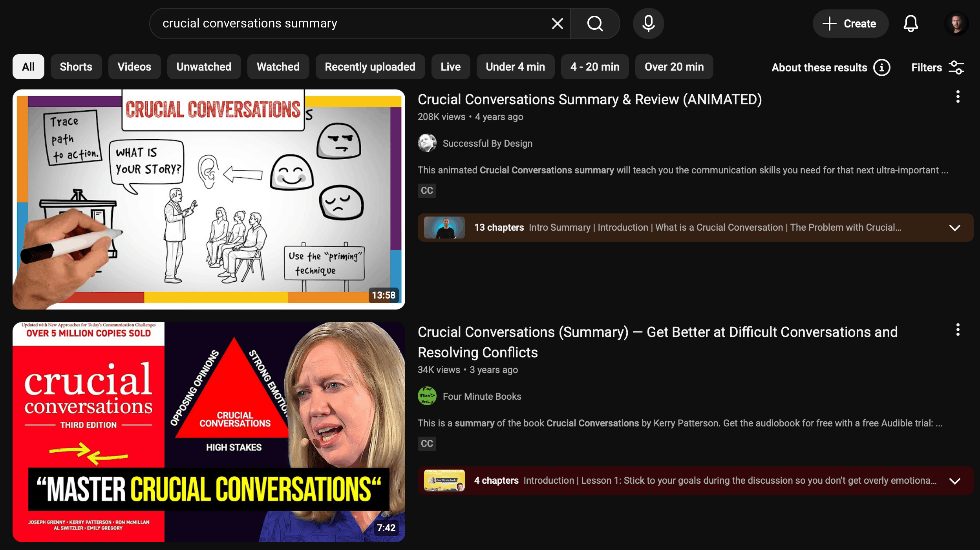Viewport: 980px width, 550px height.
Task: Toggle the Recently uploaded filter chip
Action: point(370,67)
